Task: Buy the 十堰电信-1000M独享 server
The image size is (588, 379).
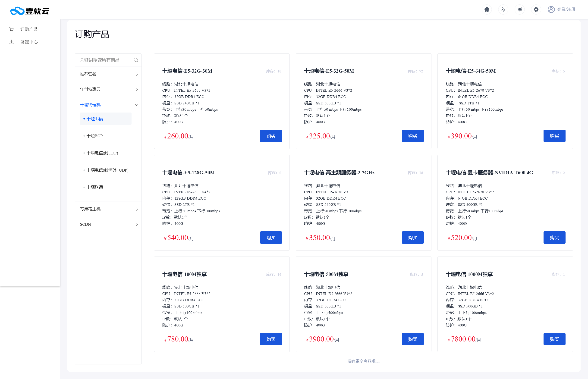Action: pyautogui.click(x=554, y=339)
